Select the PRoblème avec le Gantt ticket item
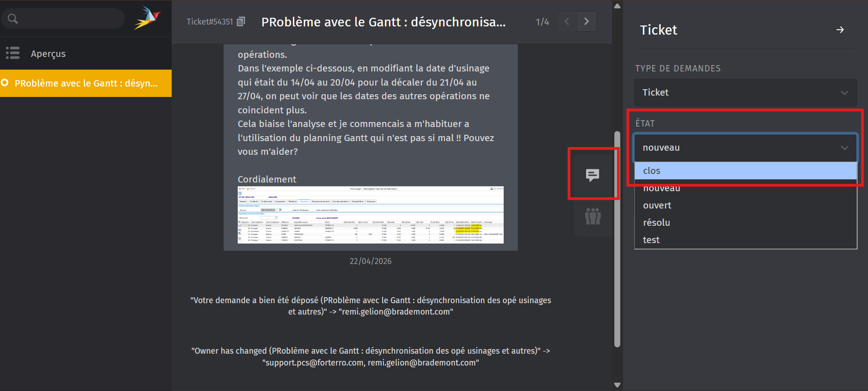The height and width of the screenshot is (391, 868). [86, 83]
